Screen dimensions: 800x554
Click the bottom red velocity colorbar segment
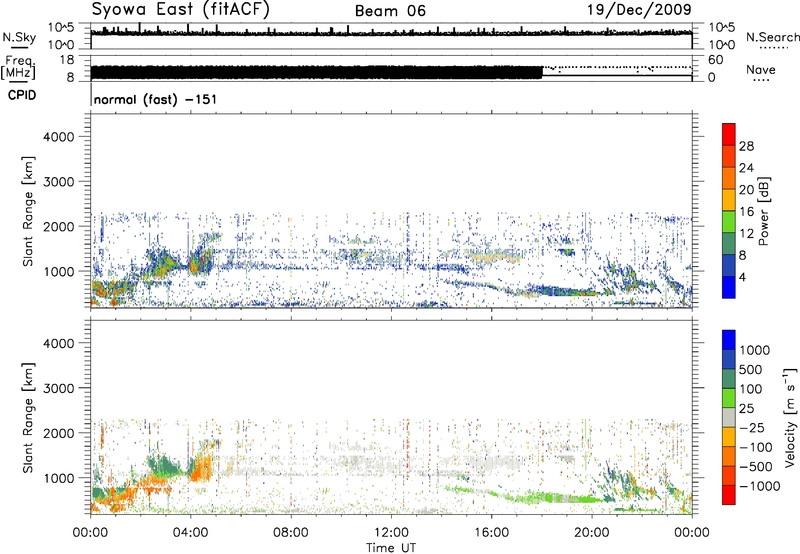click(729, 495)
